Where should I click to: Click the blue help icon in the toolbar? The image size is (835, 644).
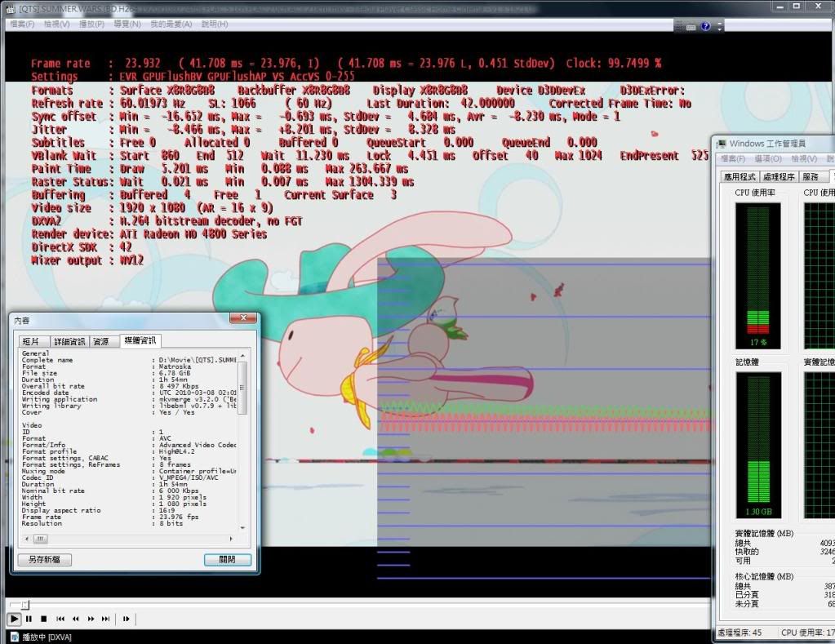[x=705, y=26]
